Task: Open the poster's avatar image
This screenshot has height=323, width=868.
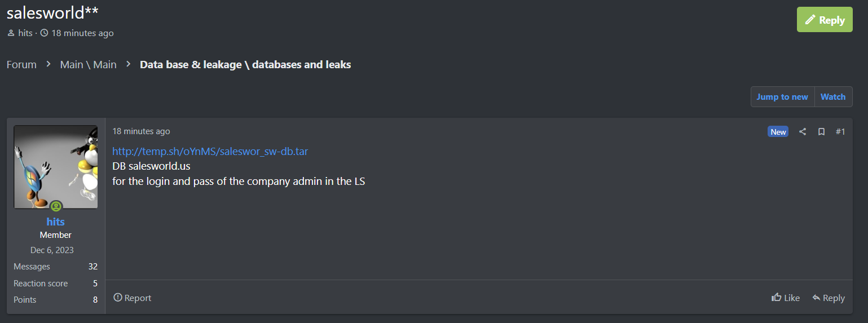Action: (x=56, y=166)
